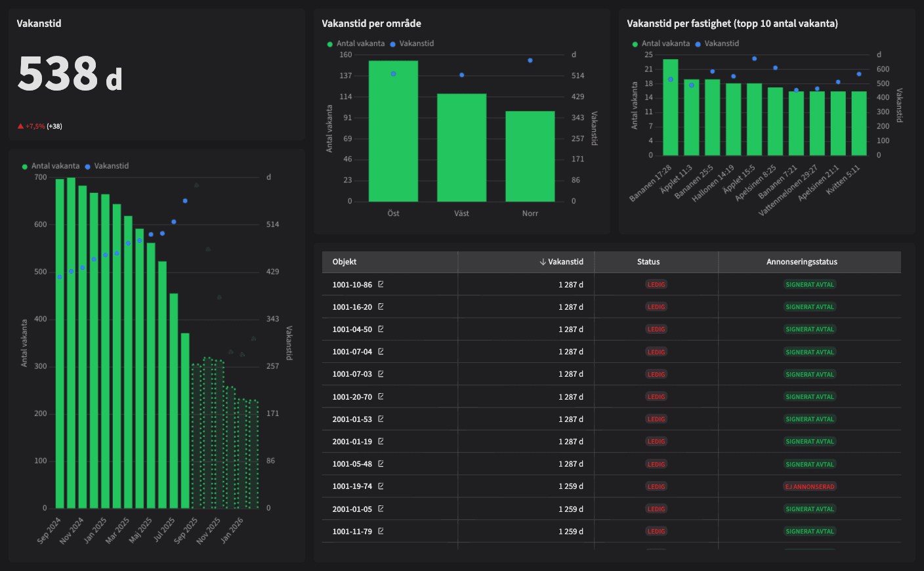Click the Bananen 17:28 bar in the top 10 chart
This screenshot has width=924, height=571.
tap(671, 105)
